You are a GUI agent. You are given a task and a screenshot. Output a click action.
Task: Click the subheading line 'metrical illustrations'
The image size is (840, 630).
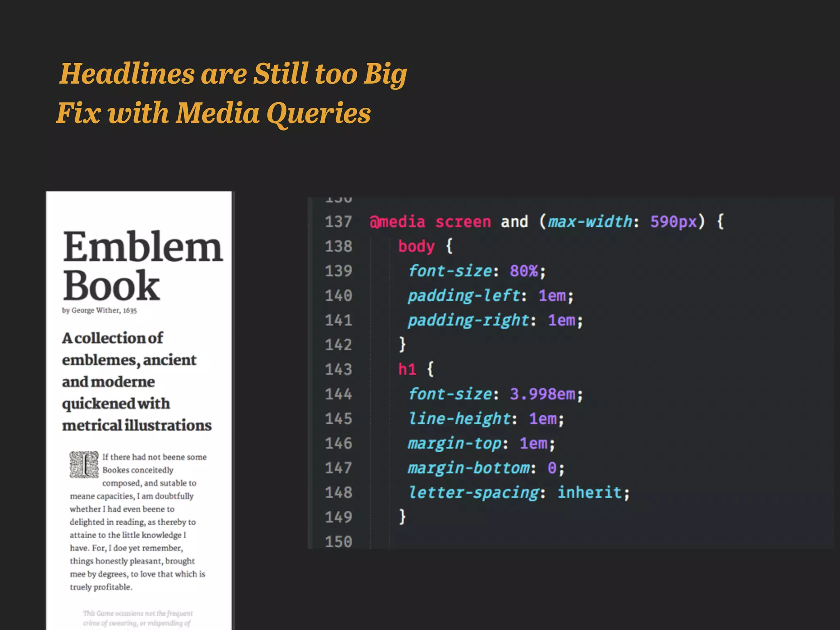tap(137, 425)
